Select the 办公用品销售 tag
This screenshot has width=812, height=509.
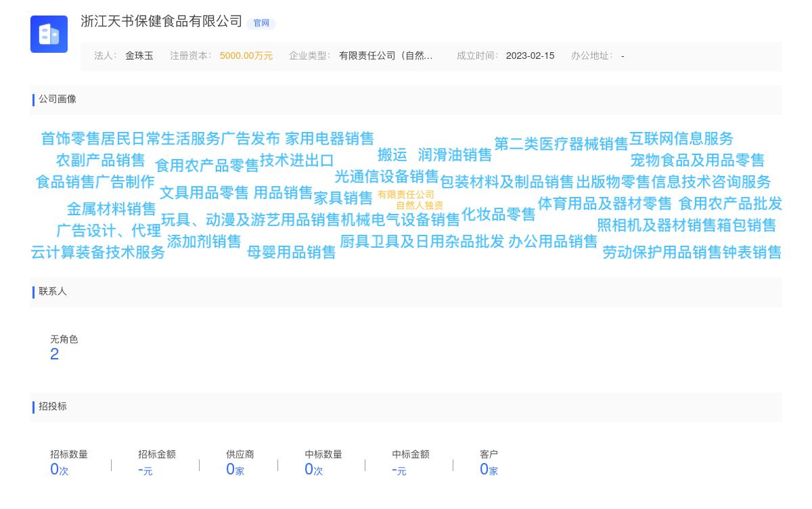(x=553, y=242)
